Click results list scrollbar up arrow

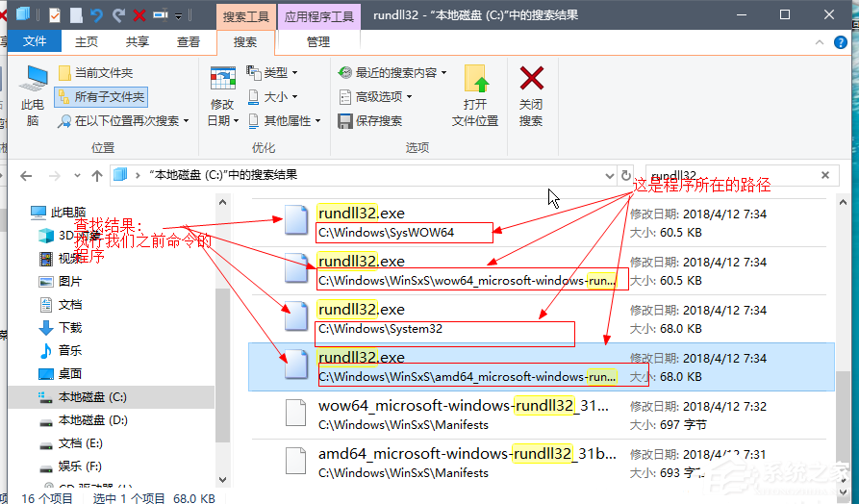pyautogui.click(x=843, y=202)
